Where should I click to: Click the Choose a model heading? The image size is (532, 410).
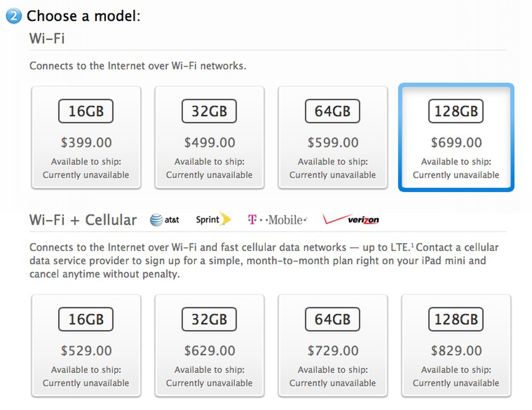click(83, 16)
